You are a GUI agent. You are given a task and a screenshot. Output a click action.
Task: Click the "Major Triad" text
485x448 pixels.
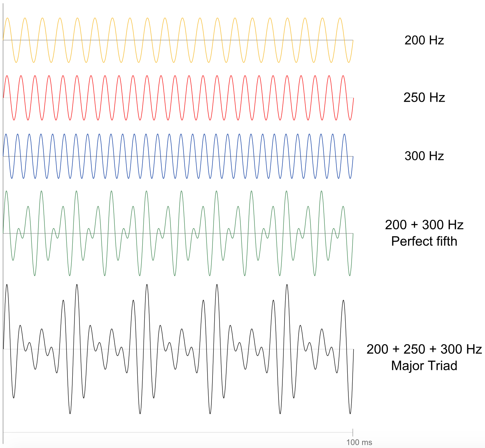424,366
